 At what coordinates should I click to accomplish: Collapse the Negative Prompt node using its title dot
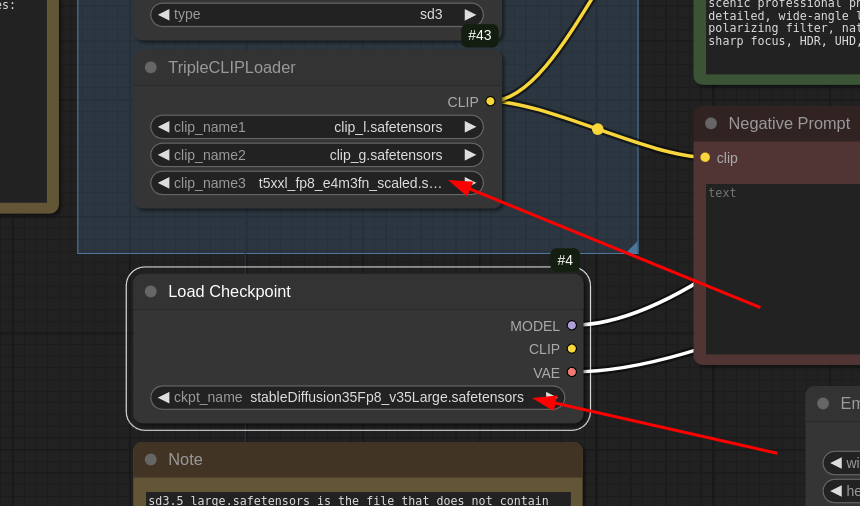click(x=711, y=124)
